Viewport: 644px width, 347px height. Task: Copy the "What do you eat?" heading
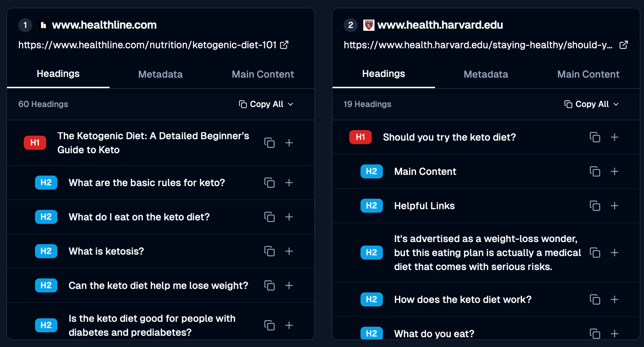coord(595,334)
